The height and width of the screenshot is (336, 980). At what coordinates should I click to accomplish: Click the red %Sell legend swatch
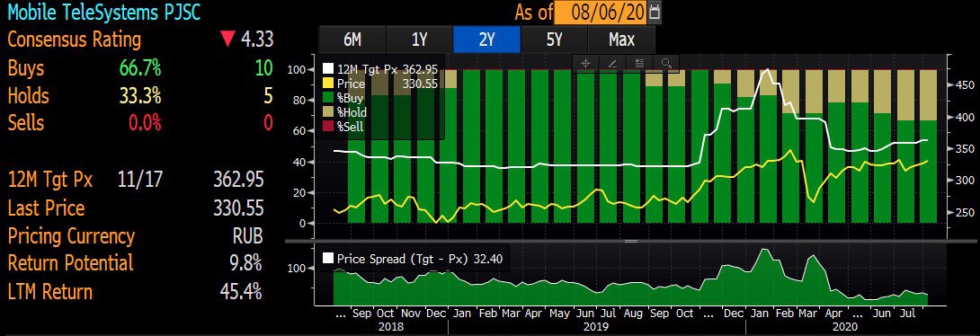click(327, 127)
